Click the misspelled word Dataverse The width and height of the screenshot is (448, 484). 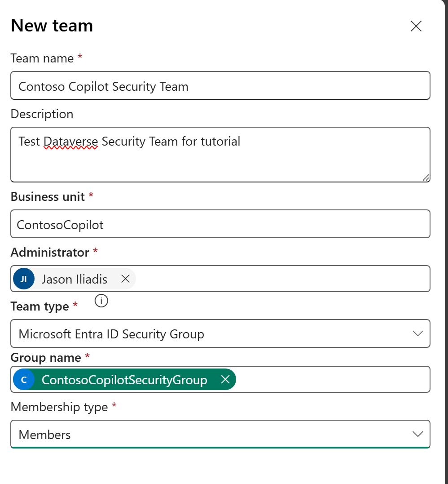70,142
